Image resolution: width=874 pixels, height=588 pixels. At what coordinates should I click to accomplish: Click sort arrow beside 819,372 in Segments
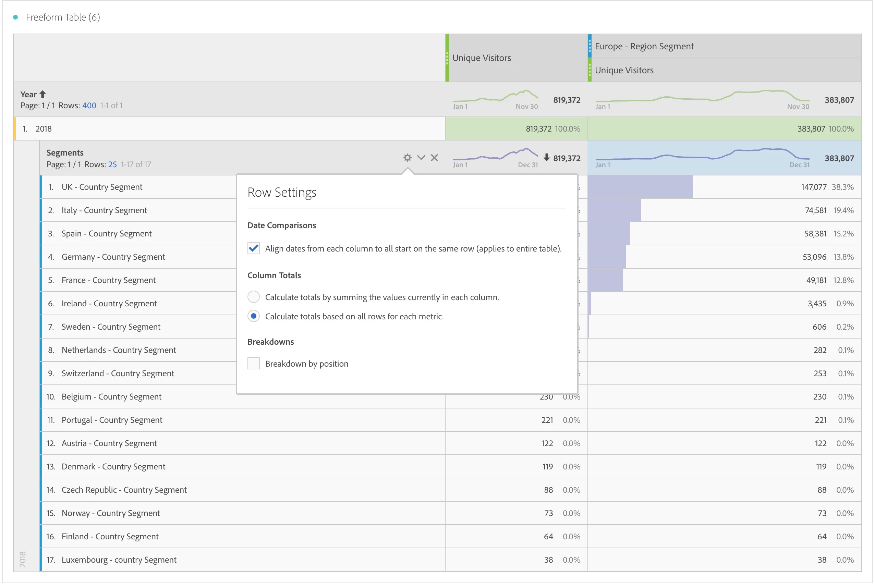point(547,158)
